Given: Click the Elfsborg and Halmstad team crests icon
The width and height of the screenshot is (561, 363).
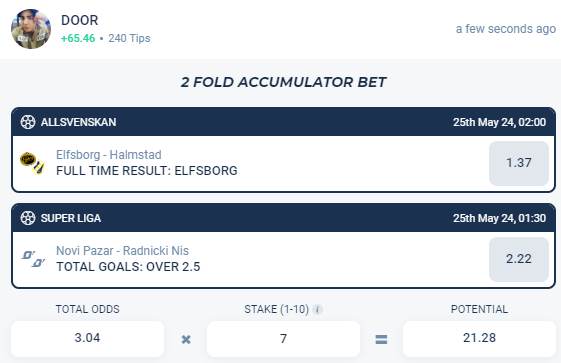Looking at the screenshot, I should click(x=33, y=163).
